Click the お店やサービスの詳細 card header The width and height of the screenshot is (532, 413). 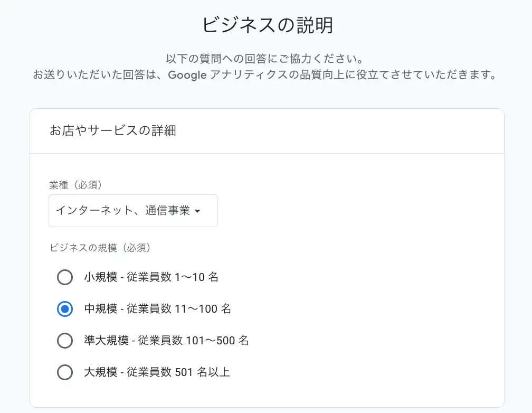click(x=113, y=130)
